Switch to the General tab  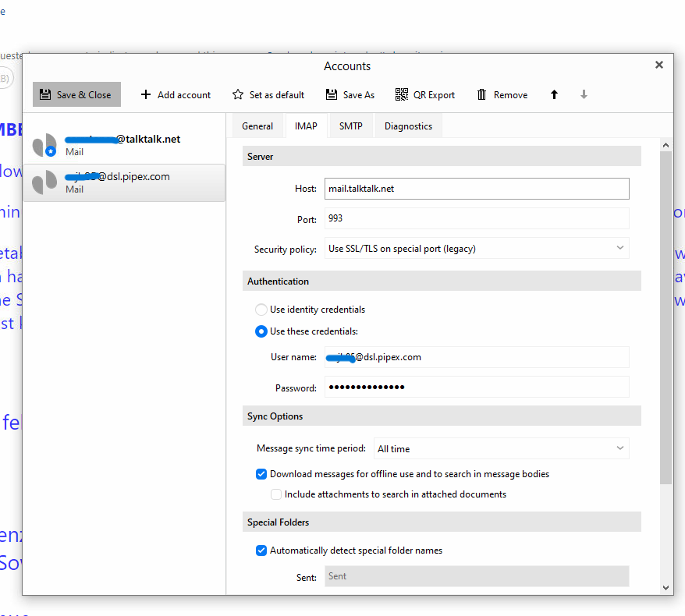pos(257,126)
